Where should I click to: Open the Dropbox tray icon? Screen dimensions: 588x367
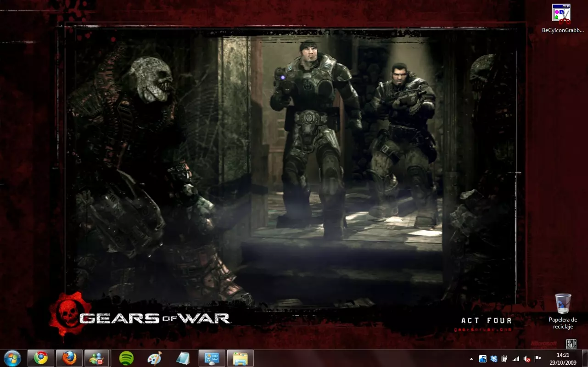[493, 359]
